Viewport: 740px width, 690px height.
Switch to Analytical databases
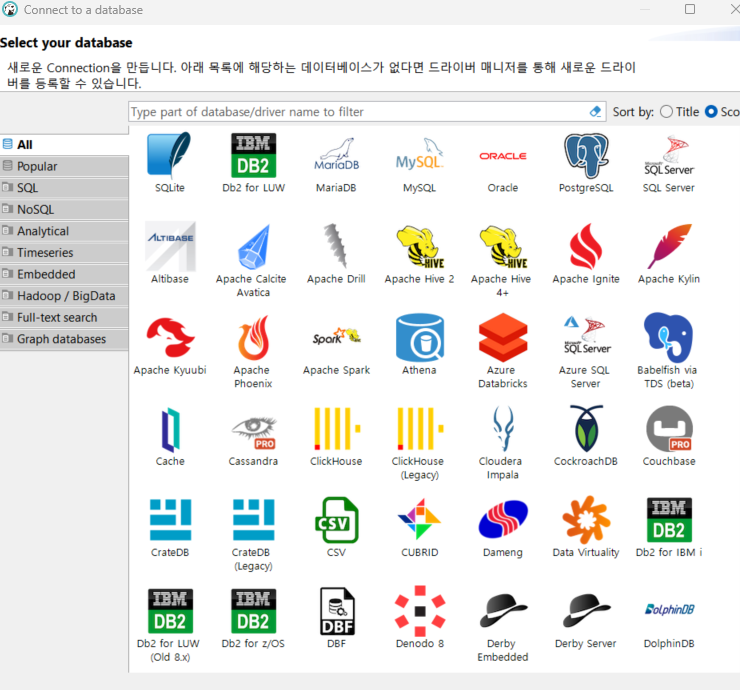64,231
